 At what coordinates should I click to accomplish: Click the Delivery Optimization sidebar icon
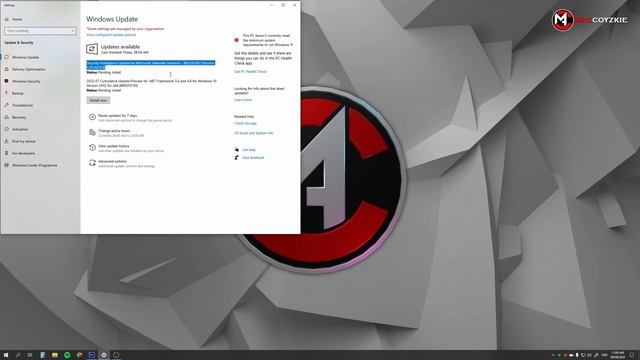[x=7, y=69]
